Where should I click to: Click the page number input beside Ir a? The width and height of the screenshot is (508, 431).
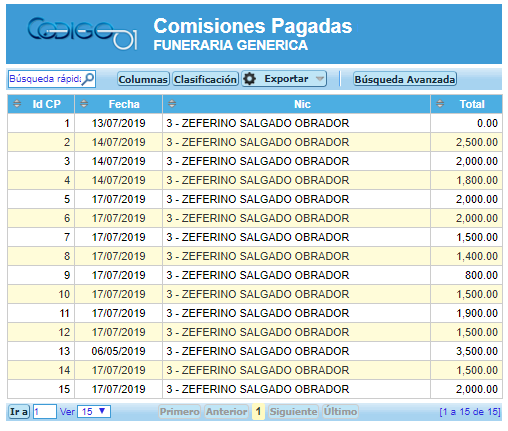pos(45,412)
